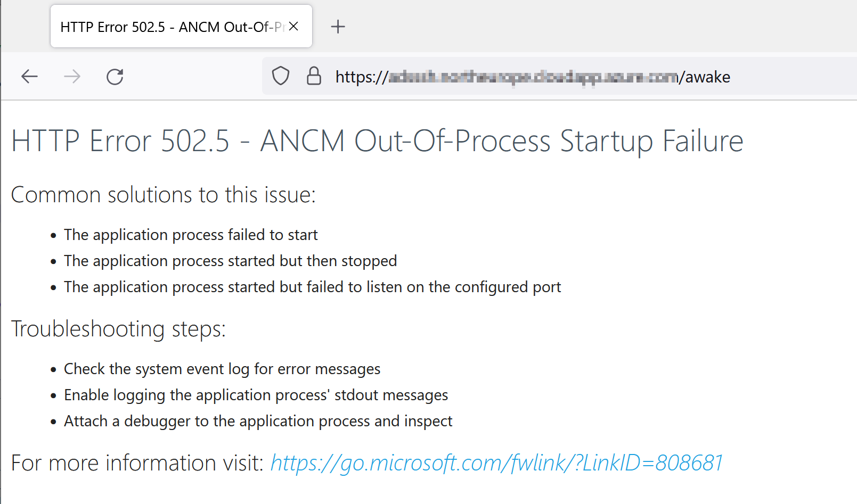
Task: Click 'Enable logging the application process' item
Action: click(x=256, y=395)
